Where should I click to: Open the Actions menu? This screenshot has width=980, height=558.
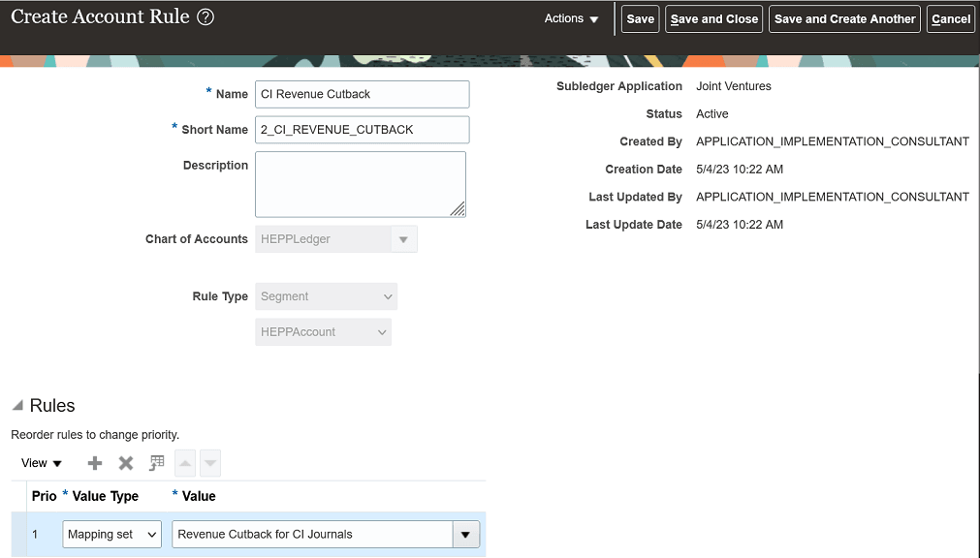[571, 18]
